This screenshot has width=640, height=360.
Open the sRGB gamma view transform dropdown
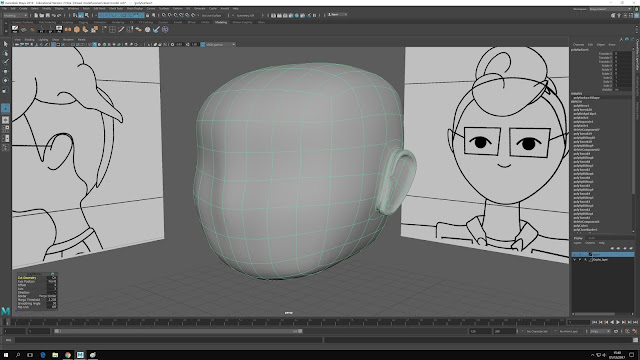220,44
